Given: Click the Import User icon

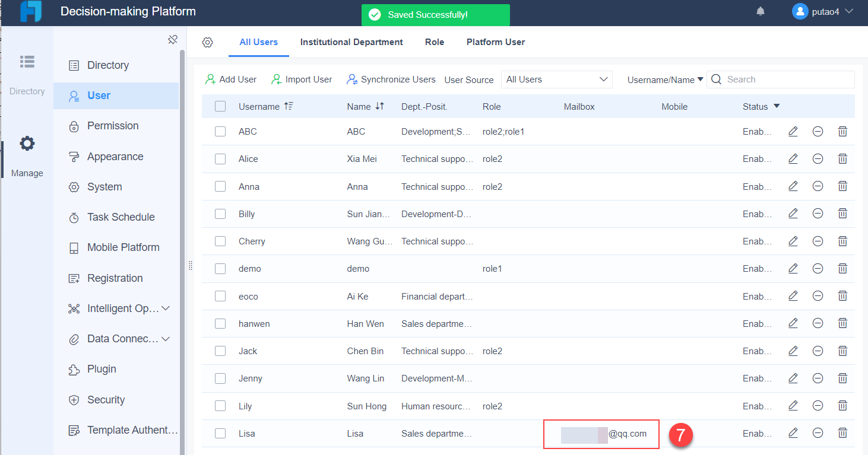Looking at the screenshot, I should (275, 79).
